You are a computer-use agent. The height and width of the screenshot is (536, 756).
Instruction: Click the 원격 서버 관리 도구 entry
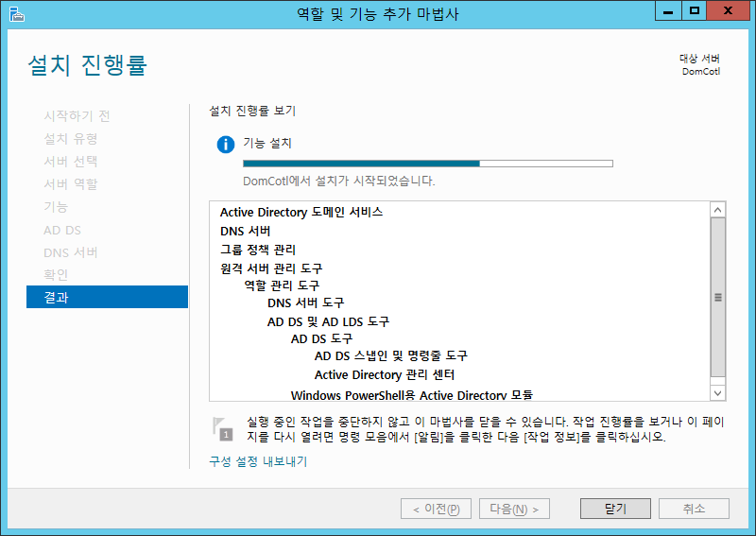pyautogui.click(x=271, y=268)
